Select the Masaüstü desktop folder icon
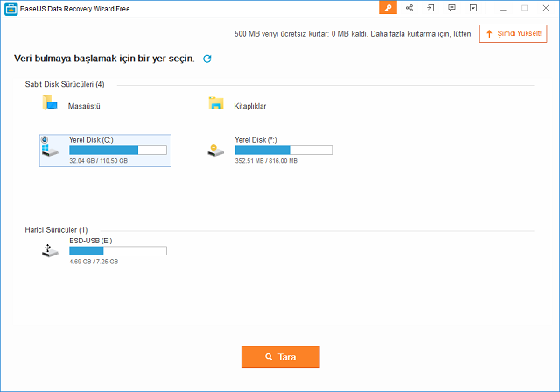 point(50,104)
